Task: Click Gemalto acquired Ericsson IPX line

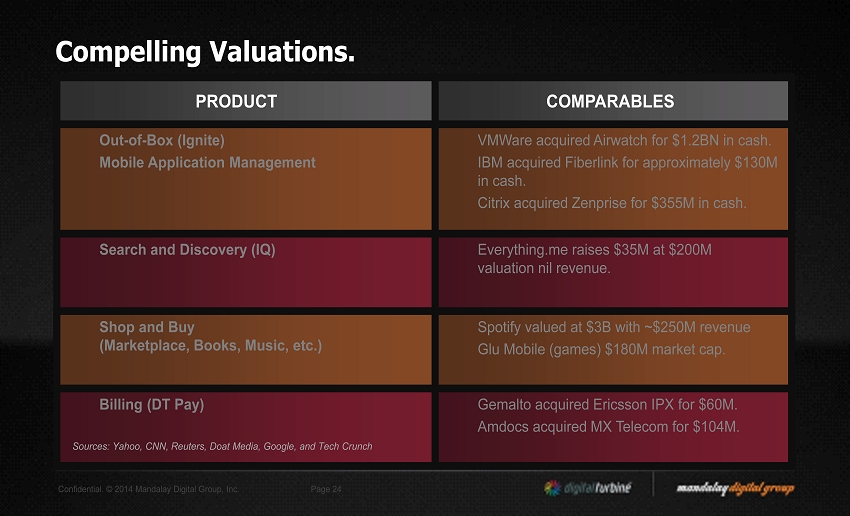Action: pos(608,405)
